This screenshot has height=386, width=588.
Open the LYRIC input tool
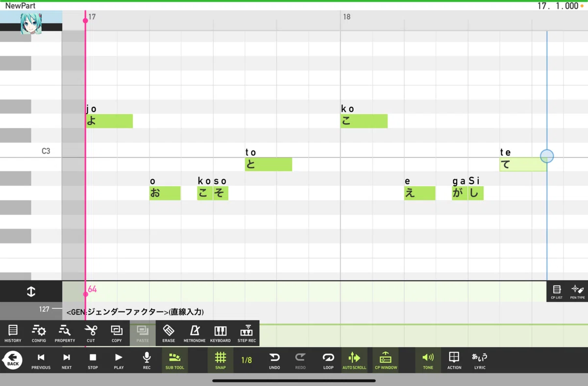coord(480,361)
